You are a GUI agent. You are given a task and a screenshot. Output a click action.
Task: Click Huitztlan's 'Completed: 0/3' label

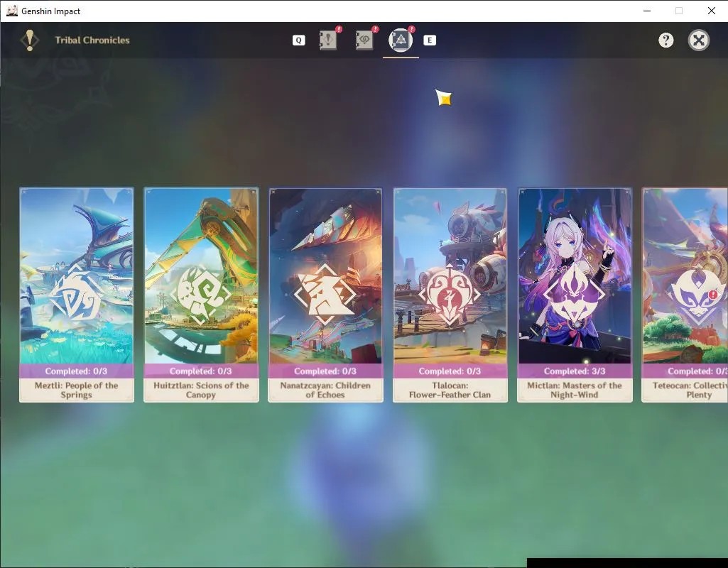pos(200,371)
